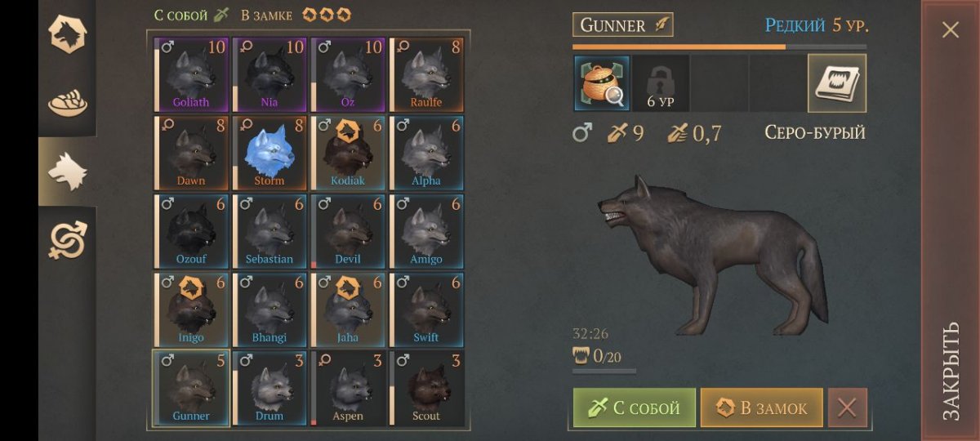The image size is (980, 441).
Task: Dismiss wolf with the red X button
Action: click(848, 408)
